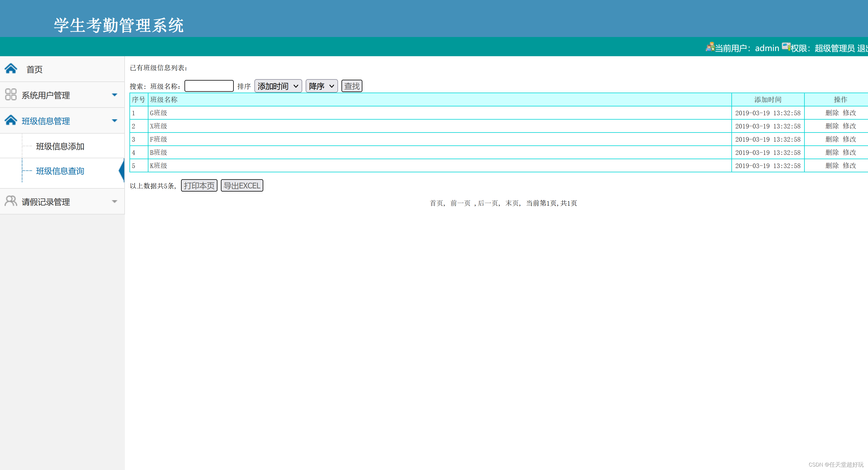This screenshot has height=470, width=868.
Task: Select 班级信息查询 submenu item
Action: (x=60, y=171)
